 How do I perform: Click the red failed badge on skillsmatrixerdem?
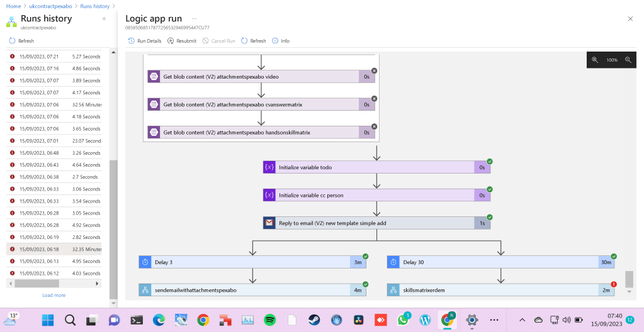pos(614,284)
